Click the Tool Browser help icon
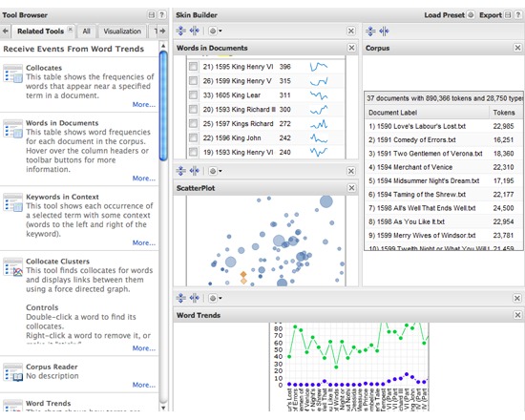 [161, 14]
